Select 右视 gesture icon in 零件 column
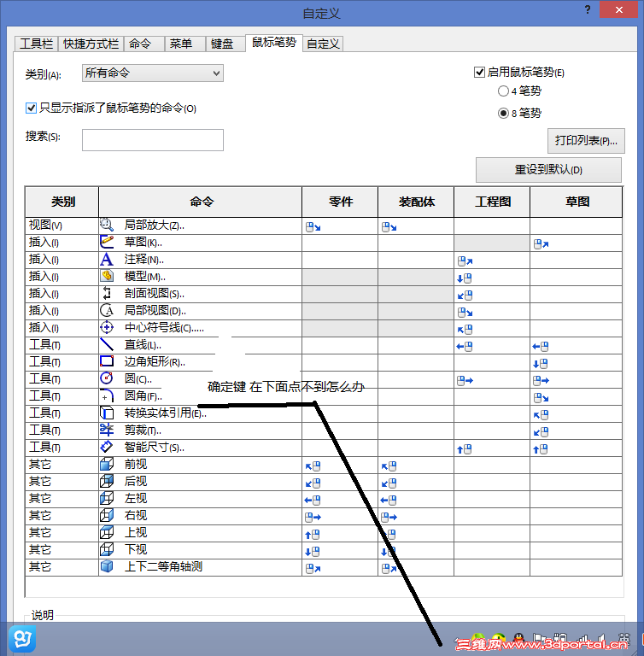 [x=313, y=518]
